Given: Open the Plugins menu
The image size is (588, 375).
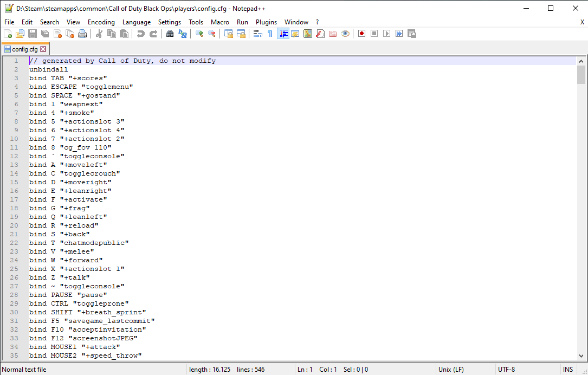Looking at the screenshot, I should pos(266,22).
